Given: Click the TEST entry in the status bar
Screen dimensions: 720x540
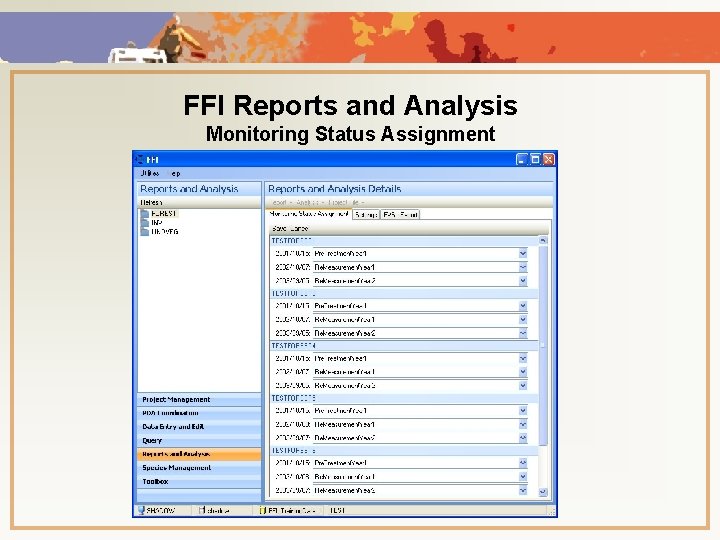Looking at the screenshot, I should pos(338,510).
